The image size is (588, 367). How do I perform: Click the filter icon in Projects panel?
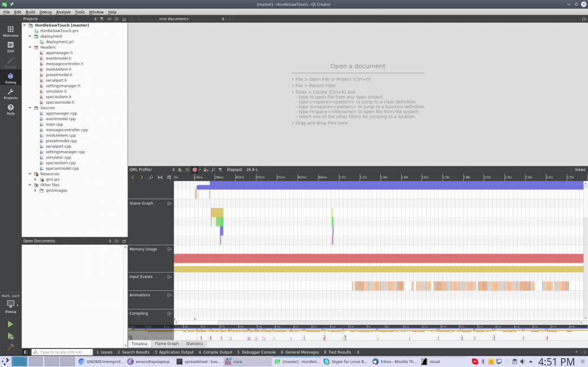pyautogui.click(x=102, y=19)
